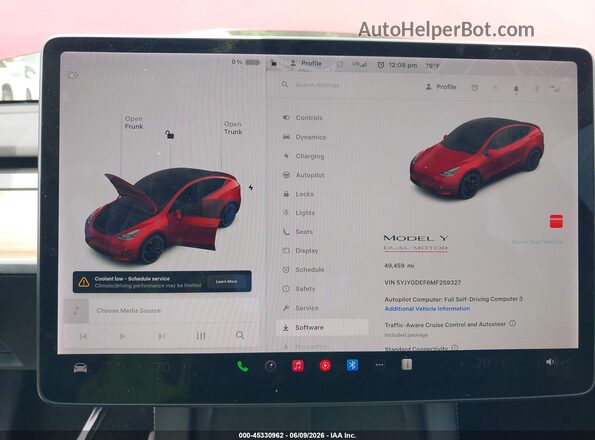Viewport: 595px width, 440px height.
Task: Tap Choose Media Source
Action: click(x=128, y=311)
